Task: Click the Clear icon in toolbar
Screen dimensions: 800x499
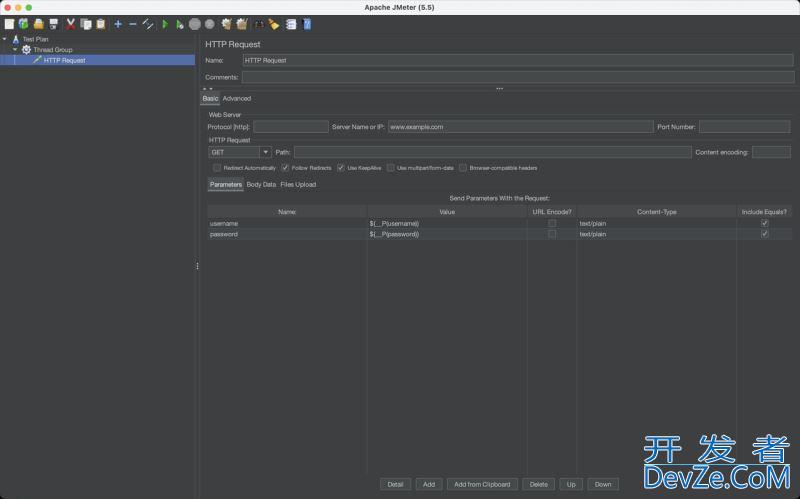Action: click(x=227, y=24)
